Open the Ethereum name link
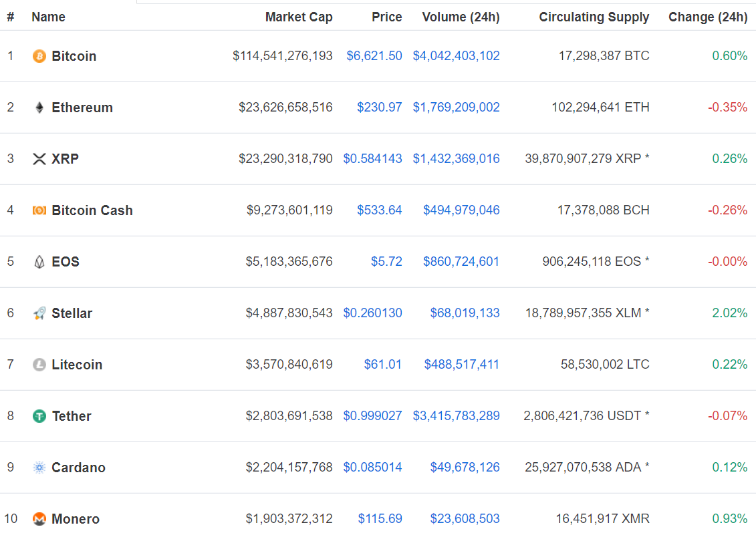756x533 pixels. coord(82,108)
